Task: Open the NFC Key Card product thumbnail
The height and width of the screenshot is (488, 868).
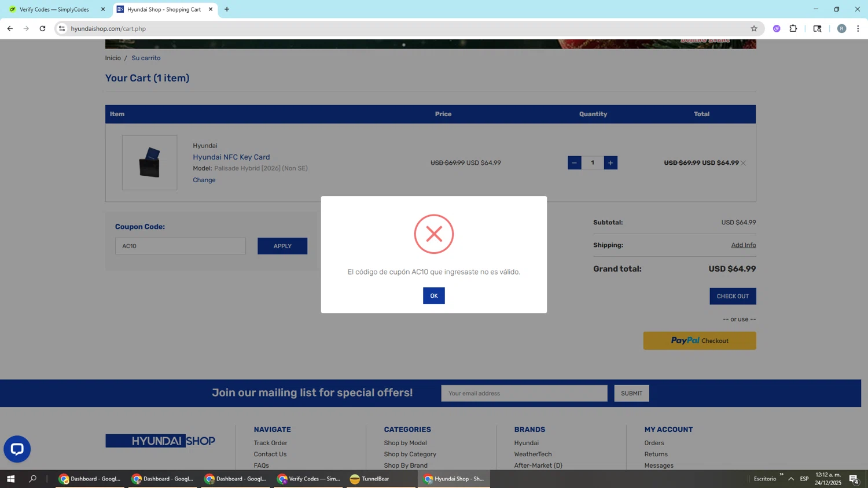Action: 149,162
